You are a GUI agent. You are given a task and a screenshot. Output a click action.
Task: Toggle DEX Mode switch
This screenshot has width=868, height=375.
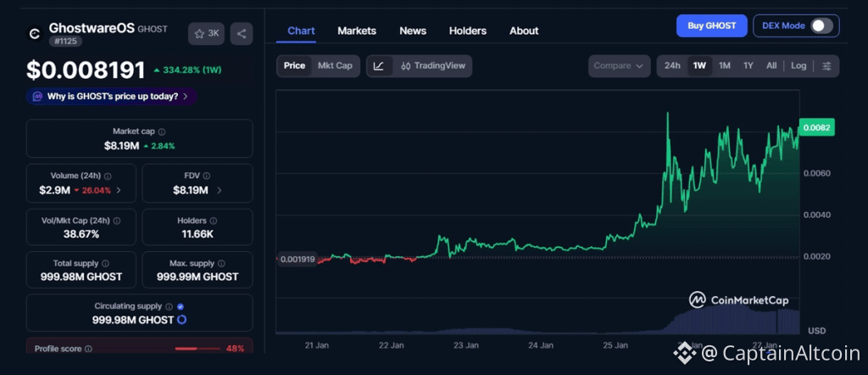(x=821, y=25)
